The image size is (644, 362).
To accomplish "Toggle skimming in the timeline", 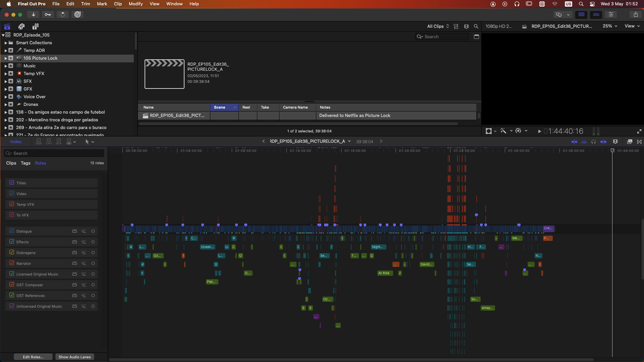I will point(574,142).
